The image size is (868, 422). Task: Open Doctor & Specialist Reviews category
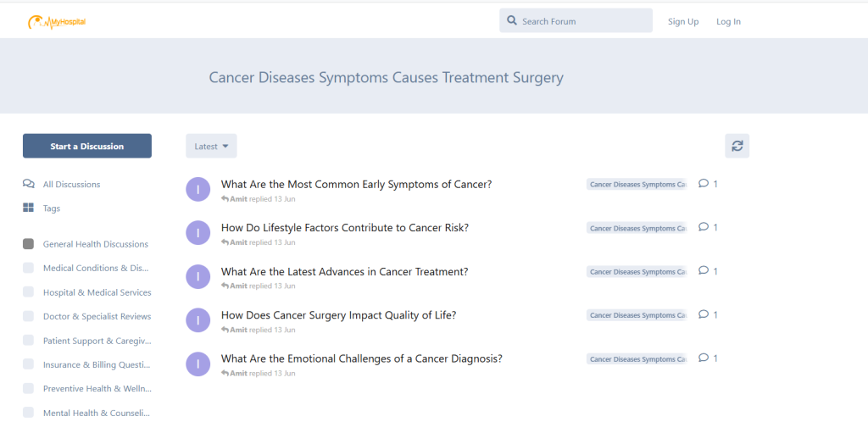coord(97,317)
